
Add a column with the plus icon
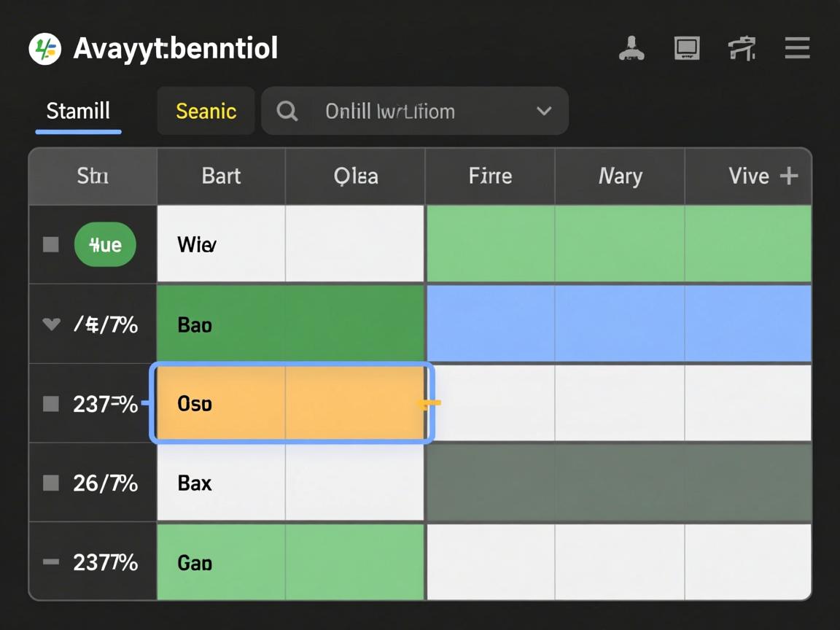(x=789, y=176)
